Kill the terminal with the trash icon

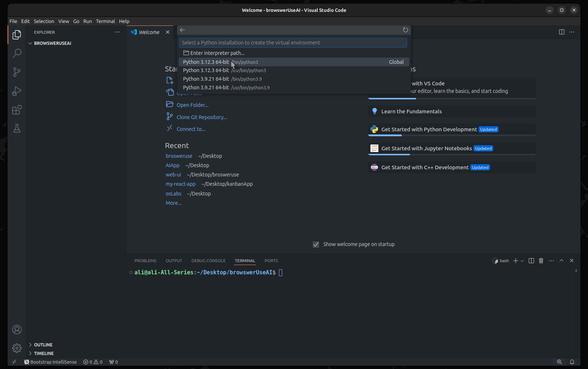(x=541, y=261)
